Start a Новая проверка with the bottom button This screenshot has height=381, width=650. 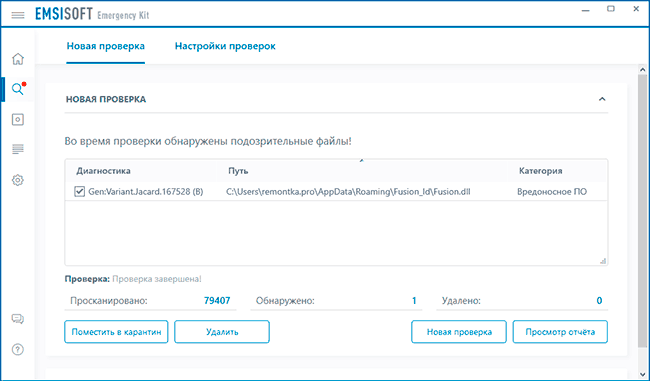(x=459, y=332)
